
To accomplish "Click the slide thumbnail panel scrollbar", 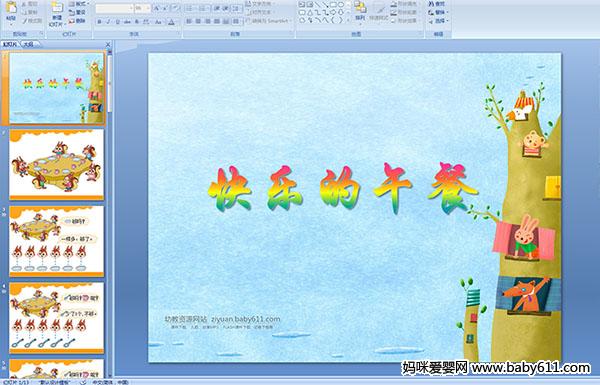I will click(x=110, y=213).
